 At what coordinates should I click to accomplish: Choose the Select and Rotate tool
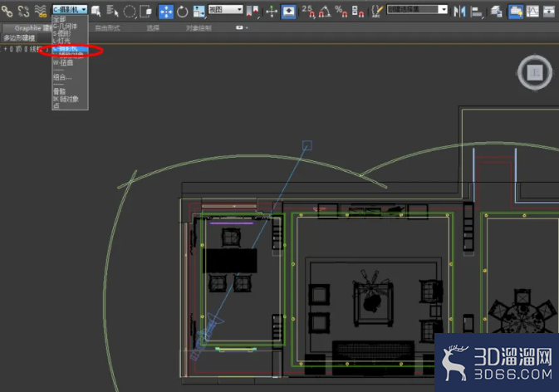pyautogui.click(x=182, y=12)
